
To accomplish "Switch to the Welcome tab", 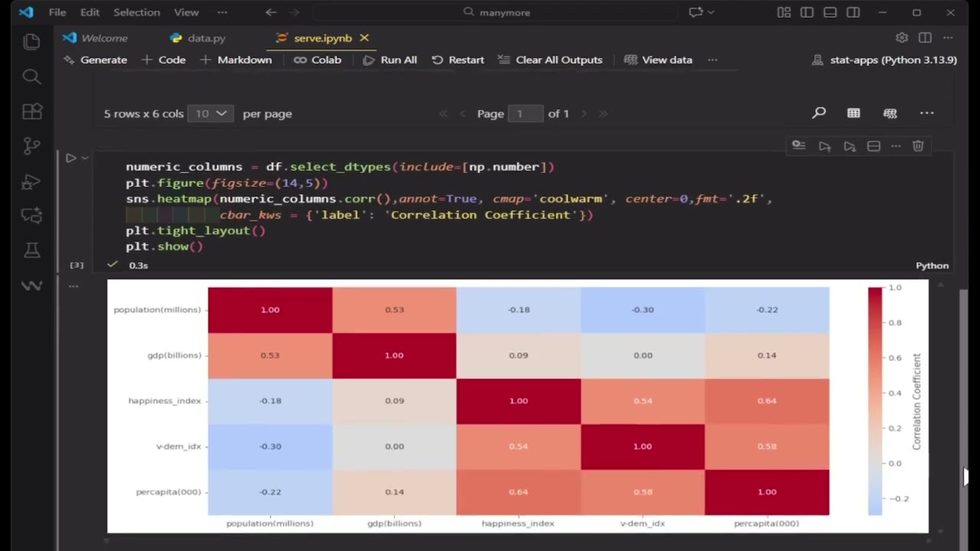I will point(96,37).
